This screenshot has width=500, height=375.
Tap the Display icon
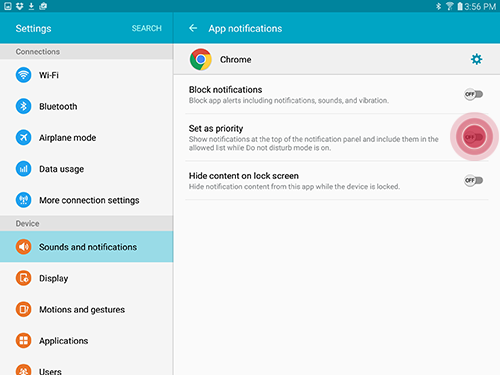(x=23, y=278)
